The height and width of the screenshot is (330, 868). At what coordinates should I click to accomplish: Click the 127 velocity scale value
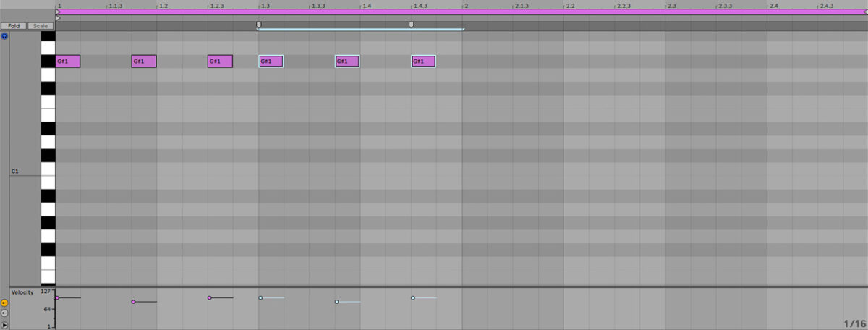[46, 292]
